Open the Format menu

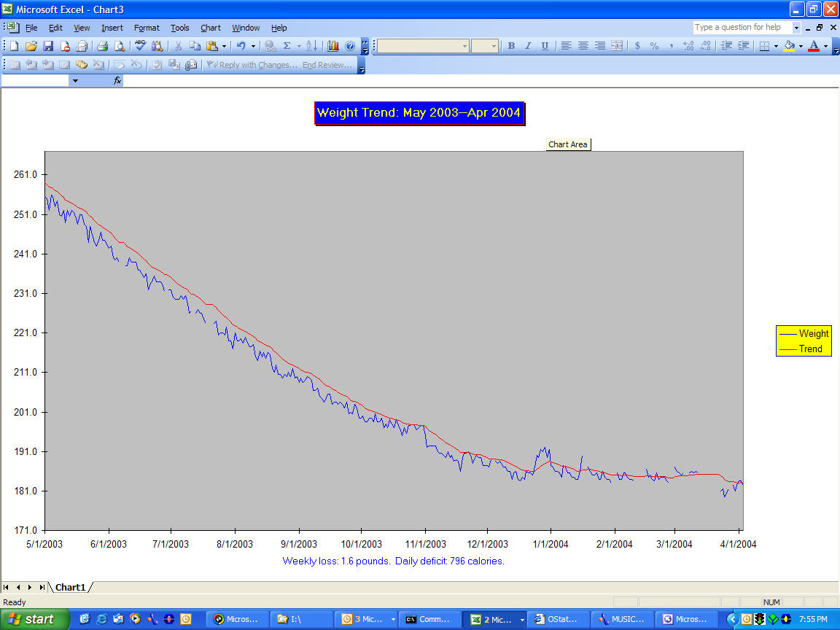(x=147, y=28)
